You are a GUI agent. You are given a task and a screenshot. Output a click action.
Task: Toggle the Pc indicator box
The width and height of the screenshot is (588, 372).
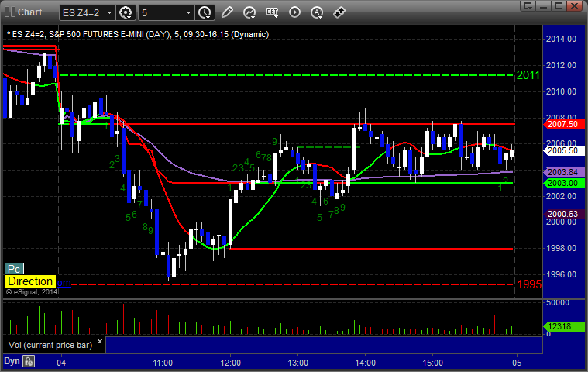tap(14, 269)
